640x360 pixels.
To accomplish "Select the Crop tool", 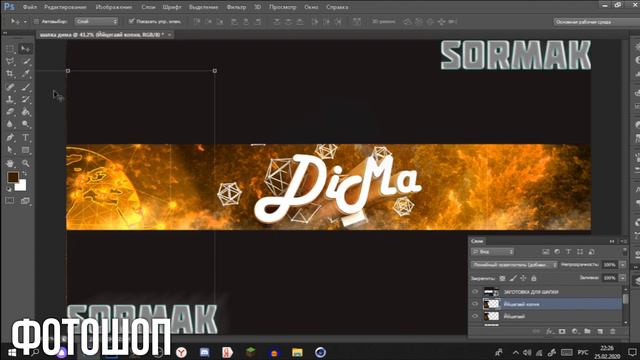I will [10, 74].
